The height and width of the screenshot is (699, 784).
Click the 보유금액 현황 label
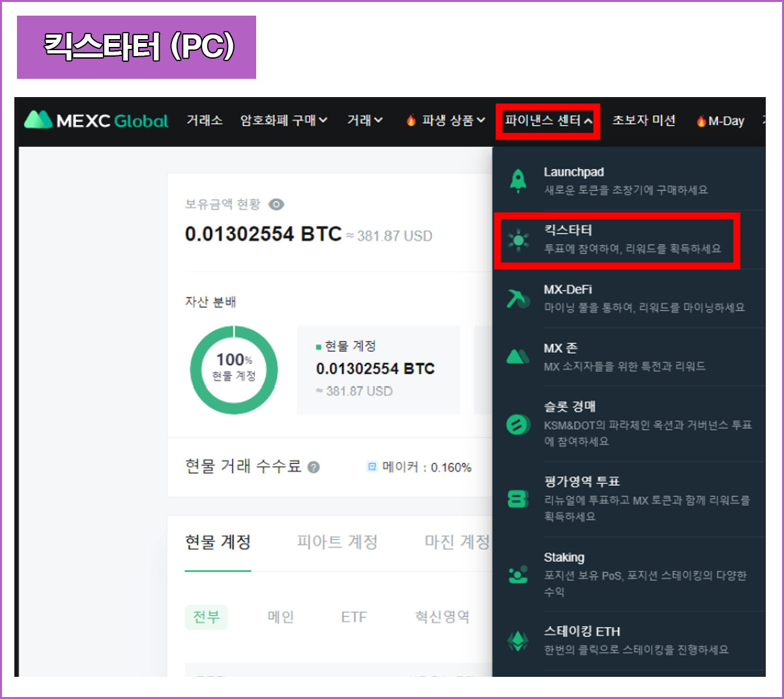coord(222,205)
